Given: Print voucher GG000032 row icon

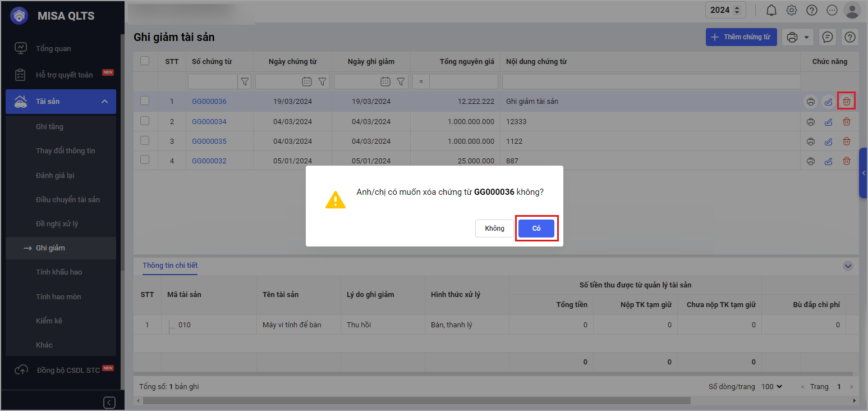Looking at the screenshot, I should coord(811,161).
